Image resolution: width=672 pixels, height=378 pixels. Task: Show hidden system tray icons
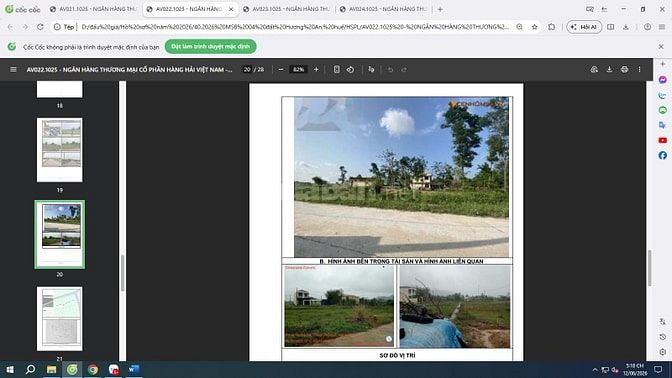pyautogui.click(x=595, y=369)
